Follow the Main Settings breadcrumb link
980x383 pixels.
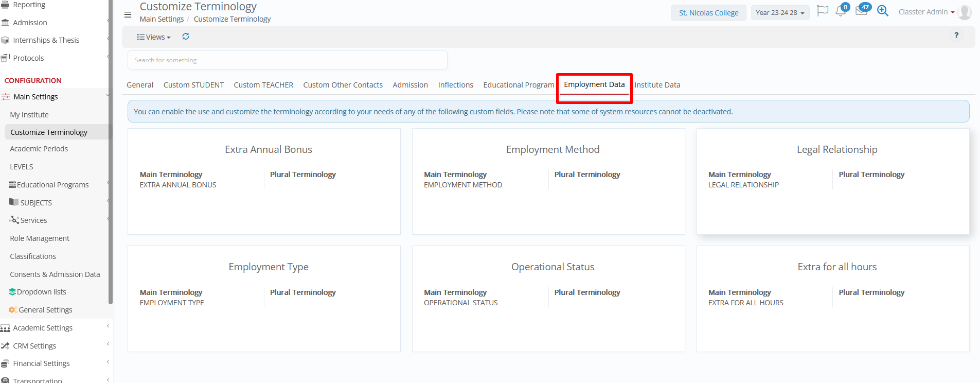pyautogui.click(x=162, y=19)
